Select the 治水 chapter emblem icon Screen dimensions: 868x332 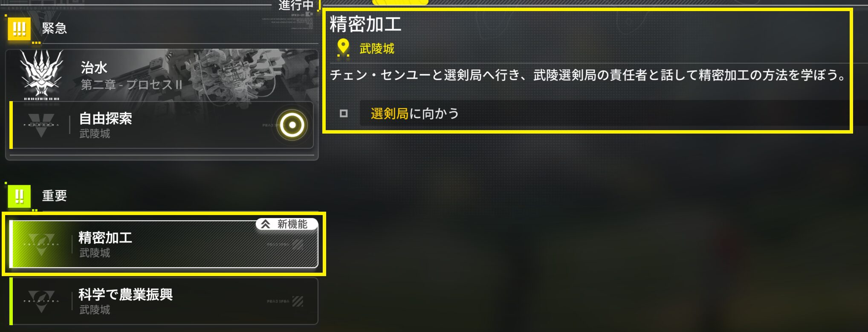(42, 74)
